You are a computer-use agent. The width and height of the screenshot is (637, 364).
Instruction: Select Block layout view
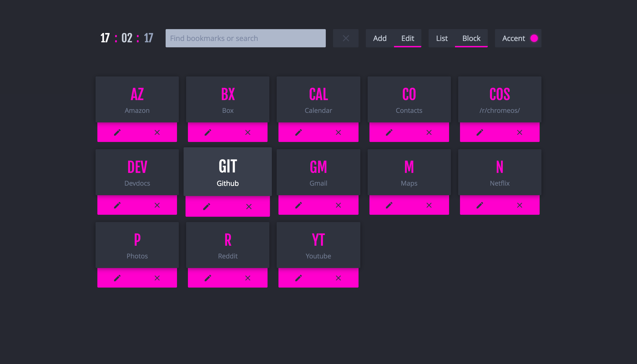point(471,38)
